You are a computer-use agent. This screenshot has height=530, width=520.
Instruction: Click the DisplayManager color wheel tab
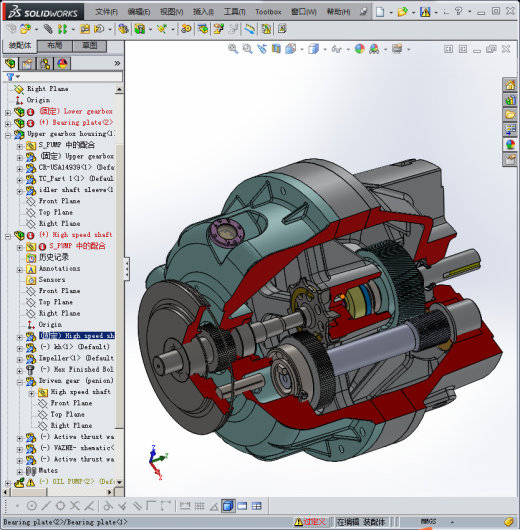62,63
